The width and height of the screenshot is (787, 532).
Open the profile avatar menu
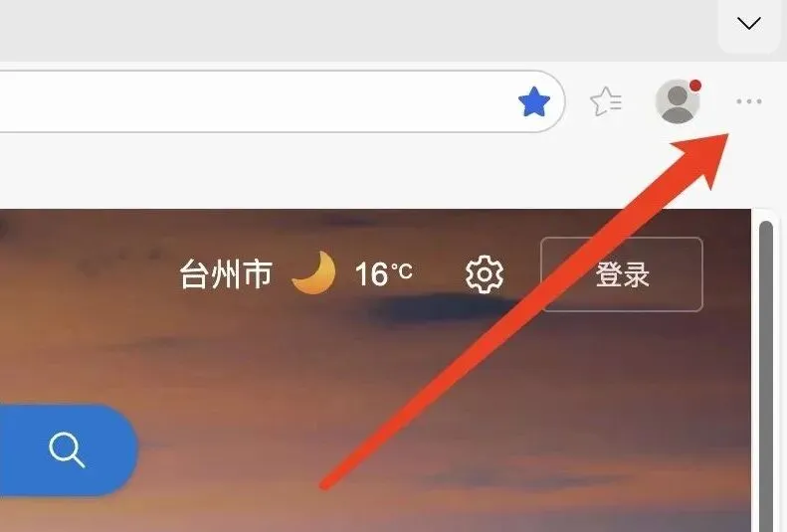click(678, 101)
